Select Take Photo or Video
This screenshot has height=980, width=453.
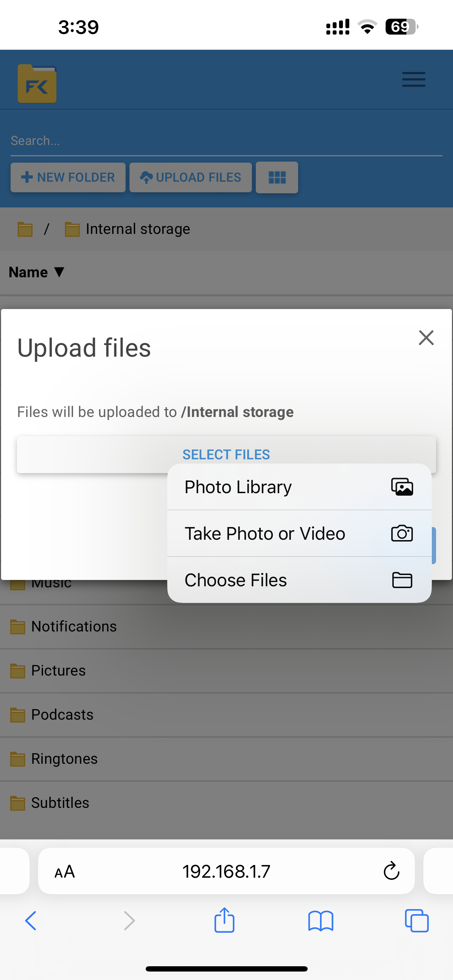[299, 533]
